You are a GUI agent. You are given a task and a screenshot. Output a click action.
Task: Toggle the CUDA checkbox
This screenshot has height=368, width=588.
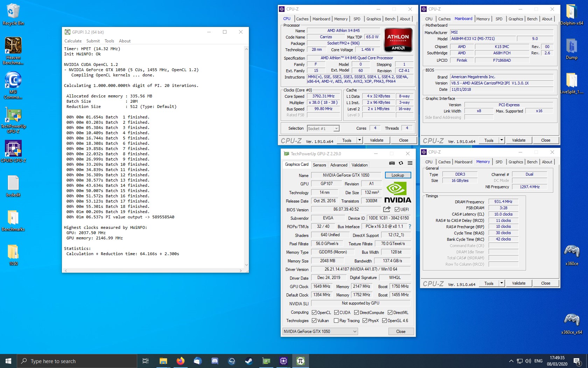click(x=336, y=313)
